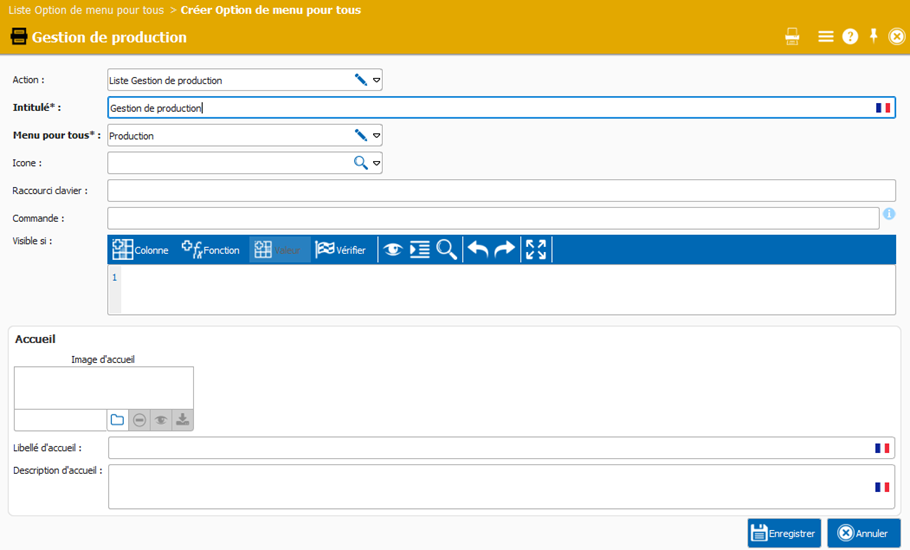The image size is (910, 550).
Task: Click the Annuler button
Action: click(863, 533)
